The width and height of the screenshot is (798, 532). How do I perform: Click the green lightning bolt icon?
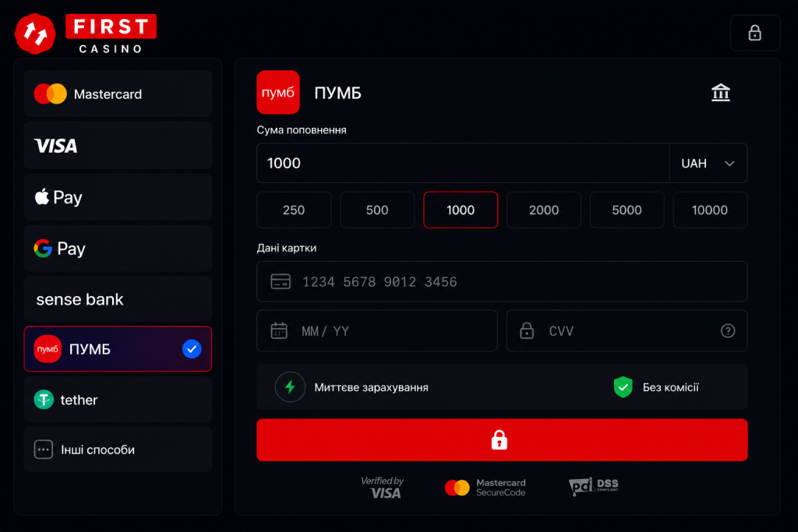coord(290,387)
